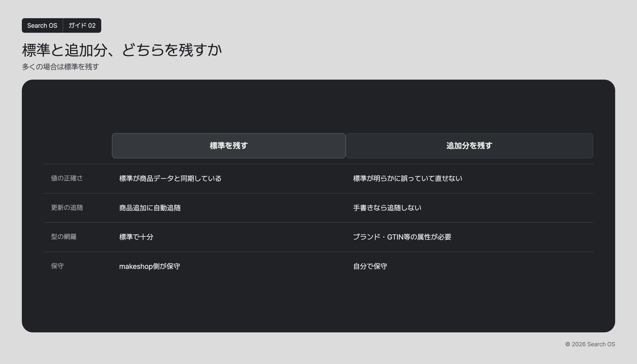Click the heading 標準と追加分、どちらを残すか
The width and height of the screenshot is (637, 364).
click(x=122, y=50)
